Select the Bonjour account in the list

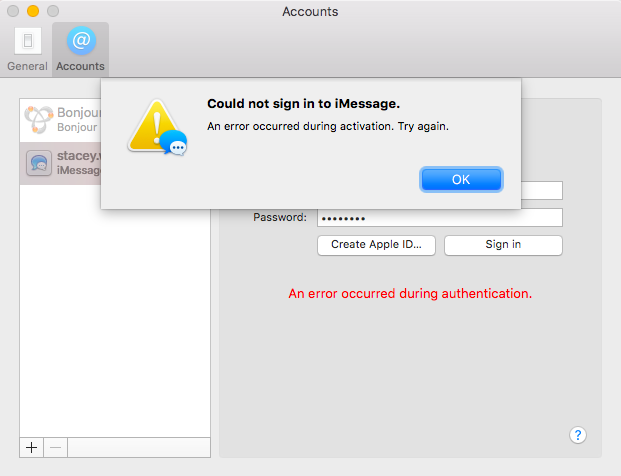(61, 120)
